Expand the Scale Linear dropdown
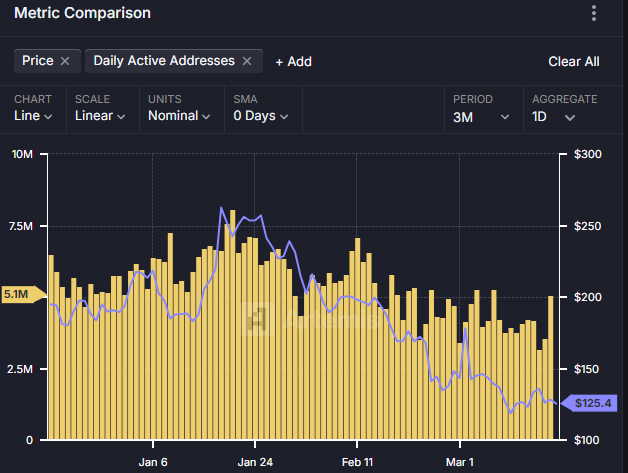 click(x=100, y=115)
